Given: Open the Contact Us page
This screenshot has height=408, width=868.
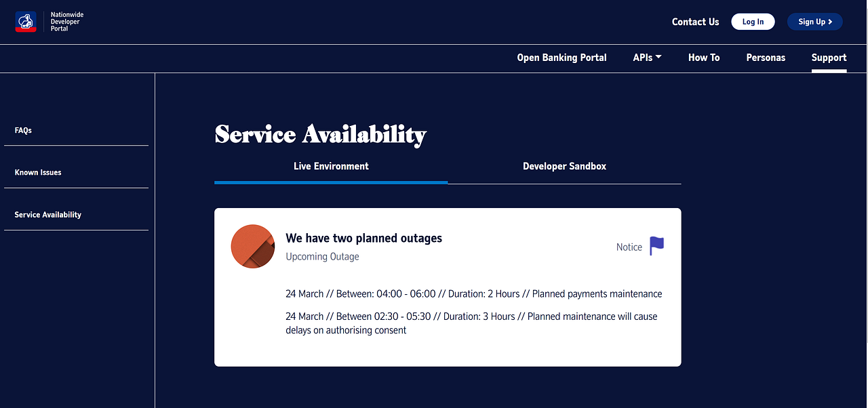Looking at the screenshot, I should coord(695,22).
